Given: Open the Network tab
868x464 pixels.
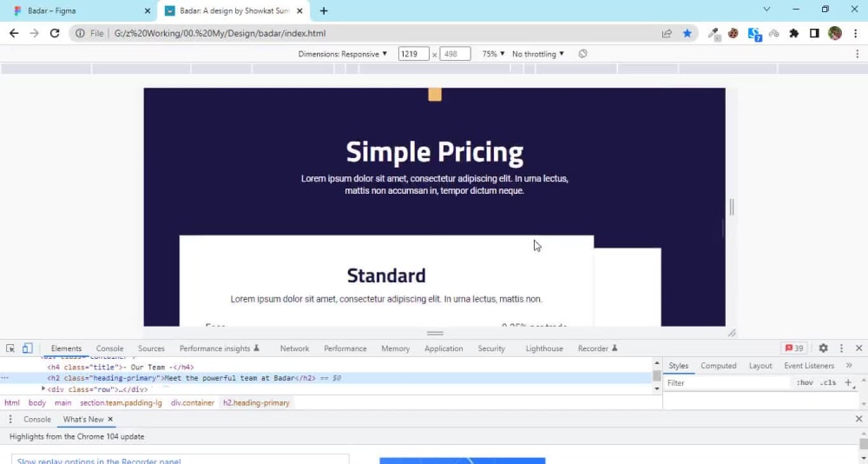Looking at the screenshot, I should click(294, 348).
